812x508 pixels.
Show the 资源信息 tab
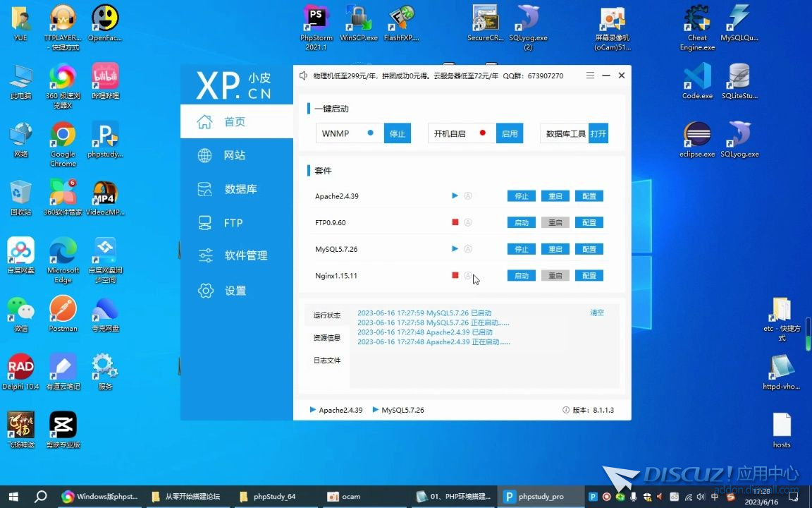pos(327,338)
